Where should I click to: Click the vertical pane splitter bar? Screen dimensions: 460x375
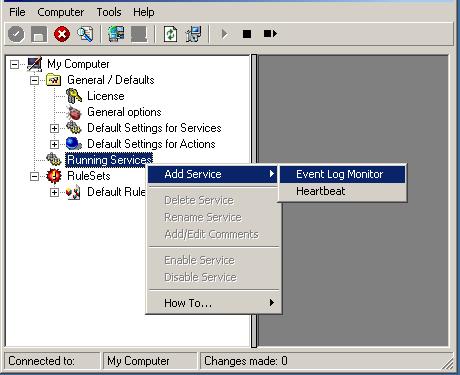(x=254, y=201)
